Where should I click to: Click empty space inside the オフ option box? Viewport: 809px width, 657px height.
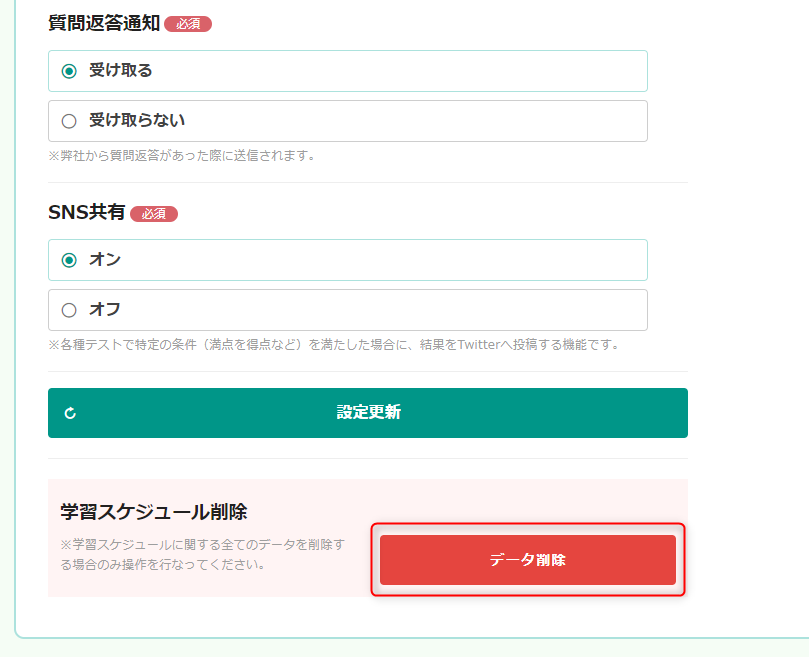pyautogui.click(x=382, y=310)
